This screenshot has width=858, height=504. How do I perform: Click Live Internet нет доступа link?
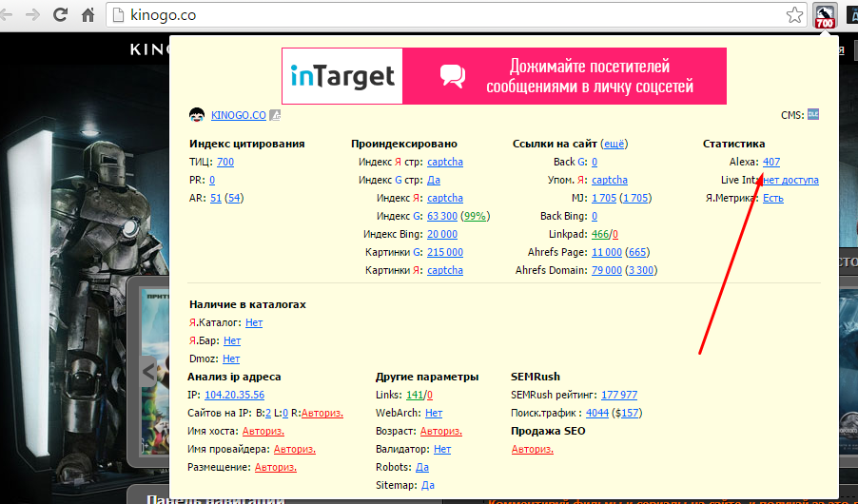[790, 180]
